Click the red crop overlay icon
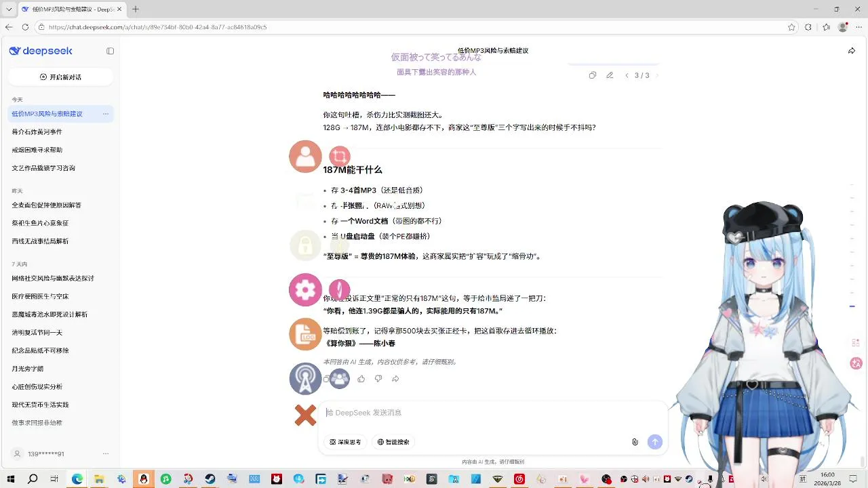 tap(340, 157)
